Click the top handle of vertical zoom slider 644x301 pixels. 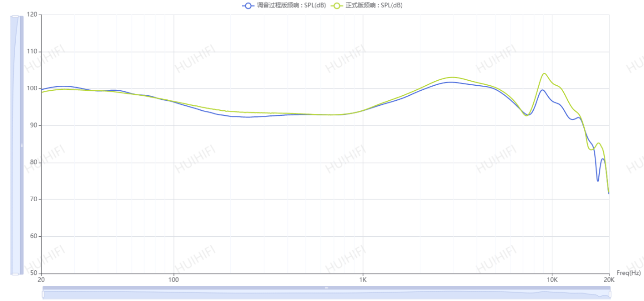click(x=15, y=17)
